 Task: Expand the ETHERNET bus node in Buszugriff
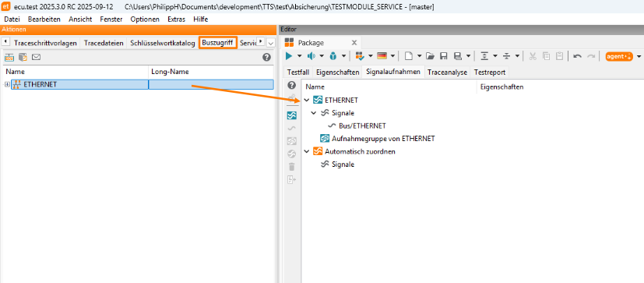[7, 84]
